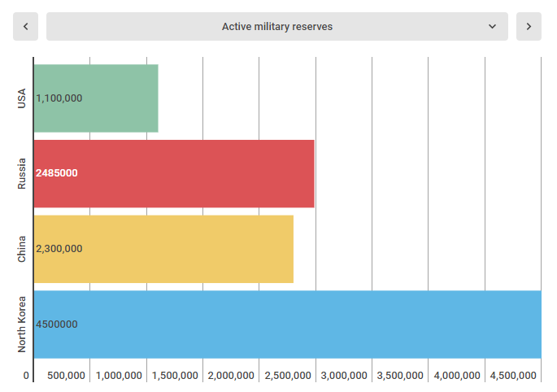Click the 3,000,000 axis tick label
This screenshot has height=392, width=557.
[344, 375]
